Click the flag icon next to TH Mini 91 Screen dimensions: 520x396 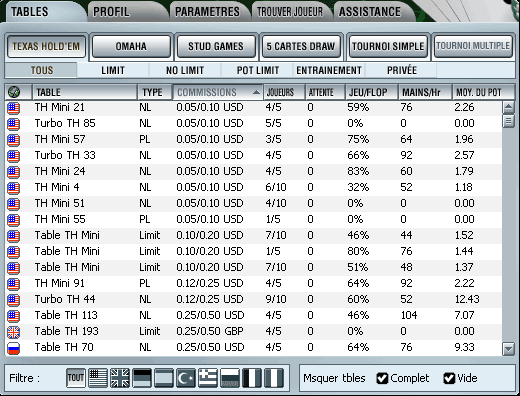[13, 284]
